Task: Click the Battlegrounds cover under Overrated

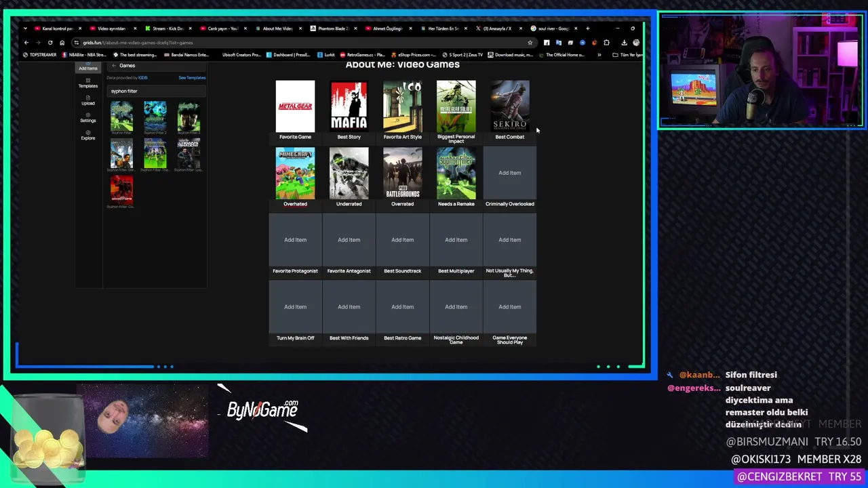Action: point(402,173)
